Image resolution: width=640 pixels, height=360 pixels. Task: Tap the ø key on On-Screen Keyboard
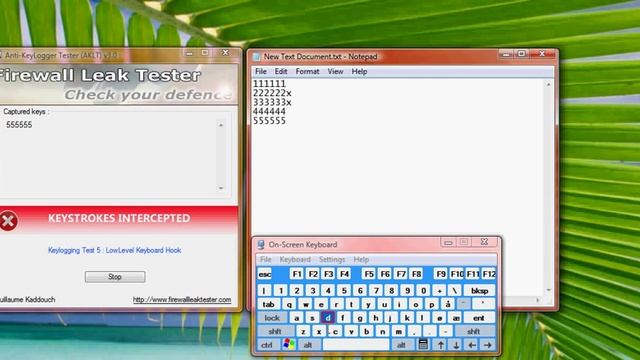tap(439, 318)
